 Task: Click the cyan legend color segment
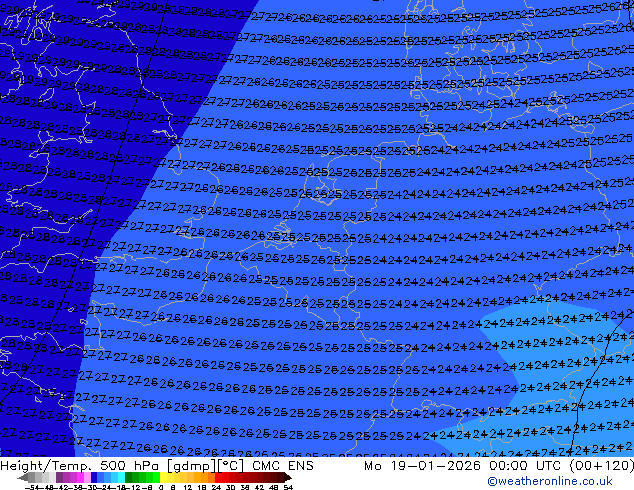coord(121,477)
